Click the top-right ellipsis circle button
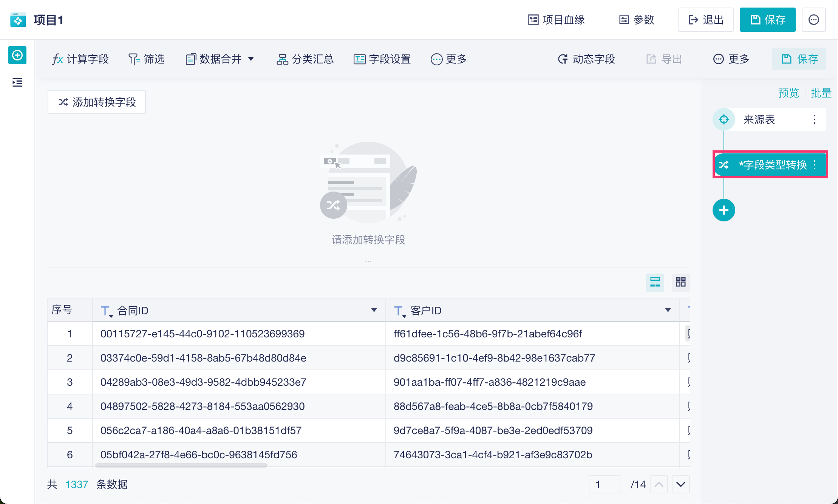Viewport: 838px width, 504px height. pos(813,20)
